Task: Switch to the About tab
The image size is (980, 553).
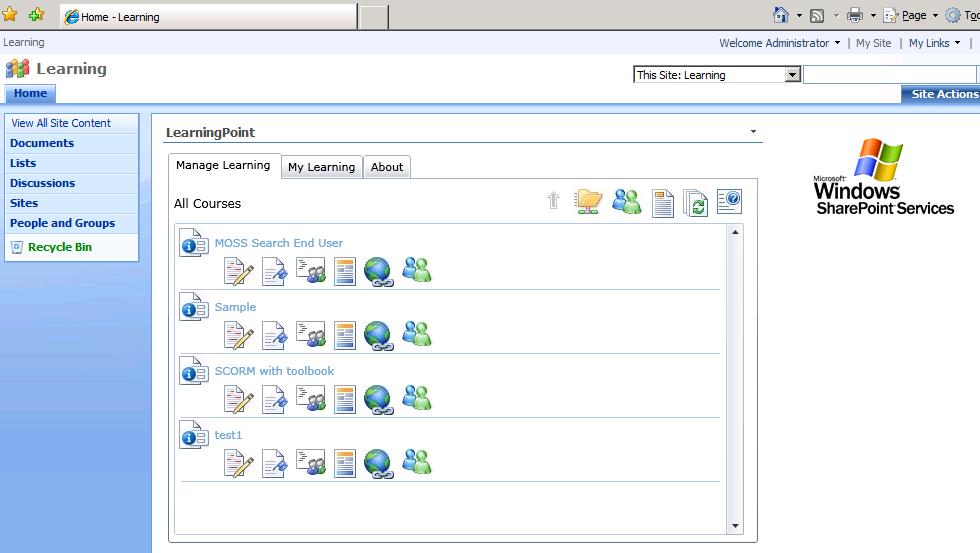Action: pos(387,167)
